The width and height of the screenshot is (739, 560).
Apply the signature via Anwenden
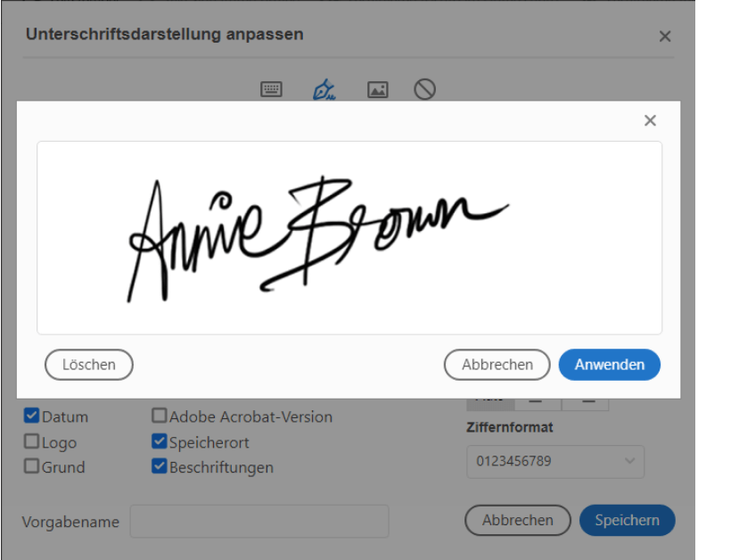[x=609, y=365]
